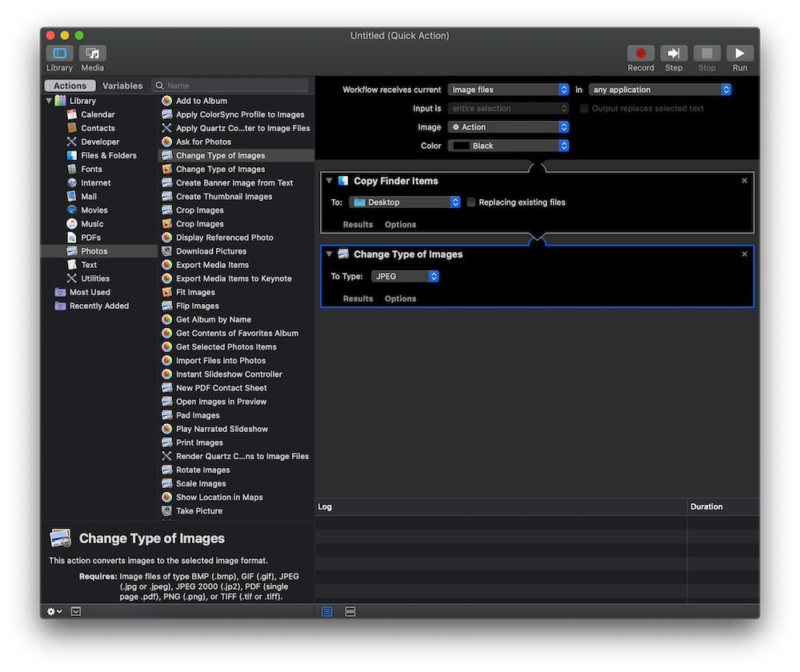
Task: Click the Step toolbar icon
Action: tap(674, 54)
